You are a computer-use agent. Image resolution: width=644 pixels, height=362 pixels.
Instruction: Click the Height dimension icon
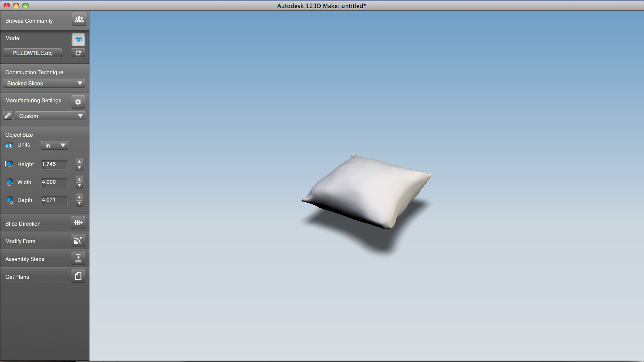[9, 164]
